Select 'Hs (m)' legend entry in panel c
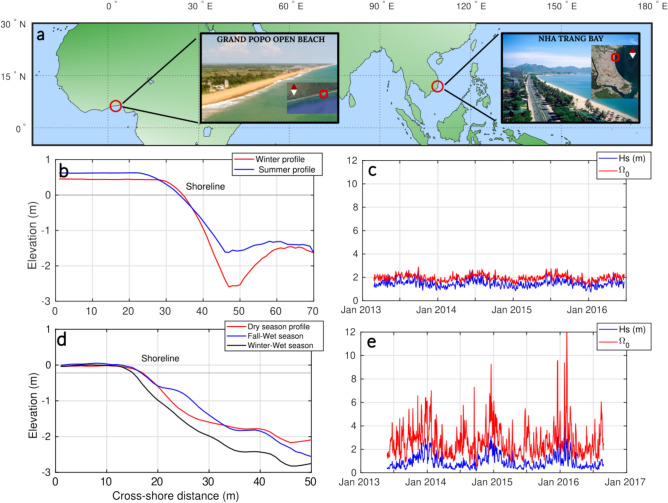668x503 pixels. click(x=623, y=158)
